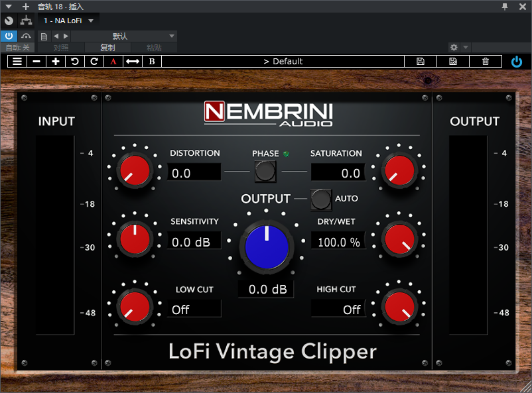Click the OUTPUT level meter
This screenshot has width=532, height=393.
pos(468,235)
